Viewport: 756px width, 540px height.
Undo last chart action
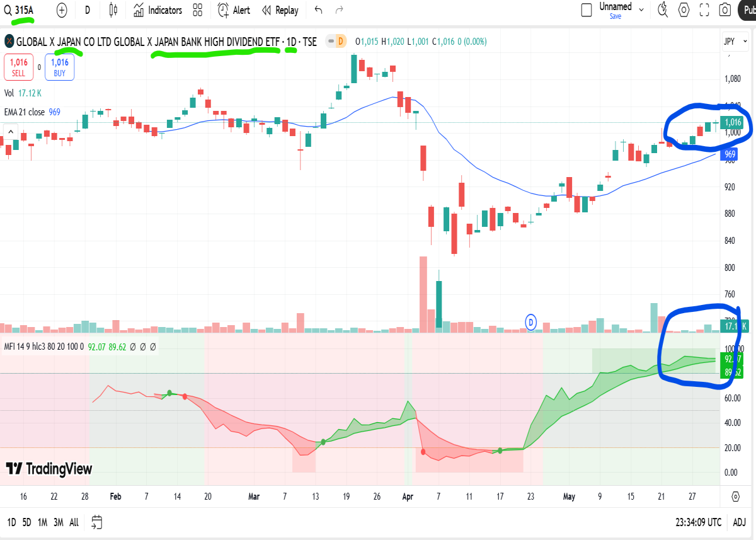click(318, 10)
